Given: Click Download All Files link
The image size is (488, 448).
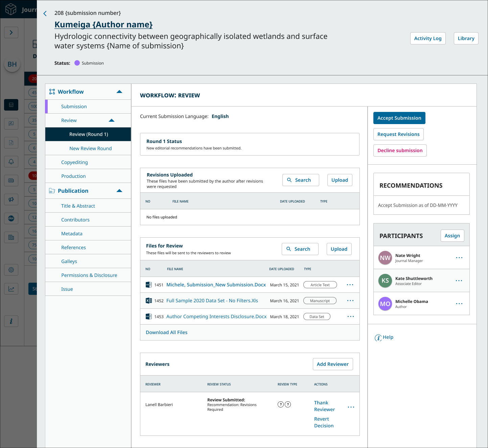Looking at the screenshot, I should click(166, 332).
